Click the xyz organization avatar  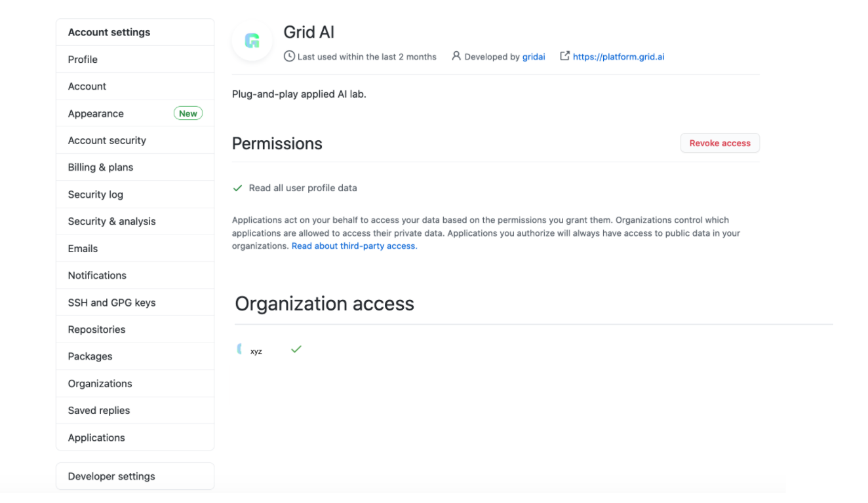pos(240,350)
